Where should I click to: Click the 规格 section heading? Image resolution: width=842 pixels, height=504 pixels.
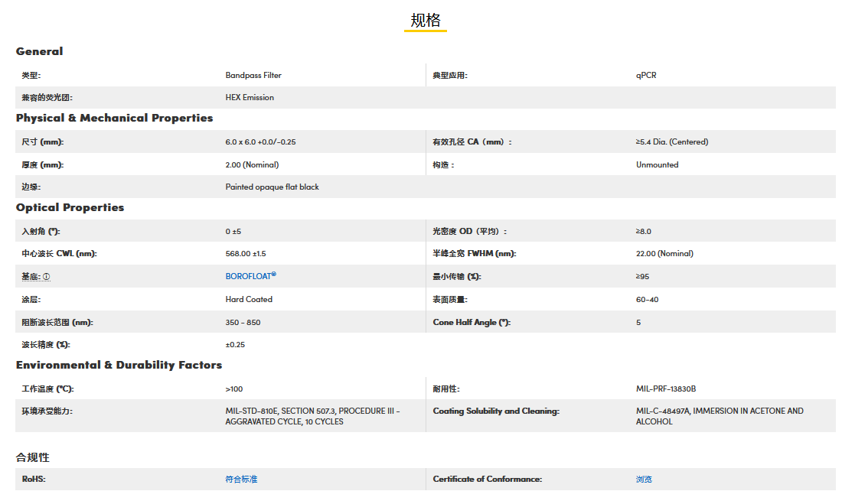(x=426, y=21)
